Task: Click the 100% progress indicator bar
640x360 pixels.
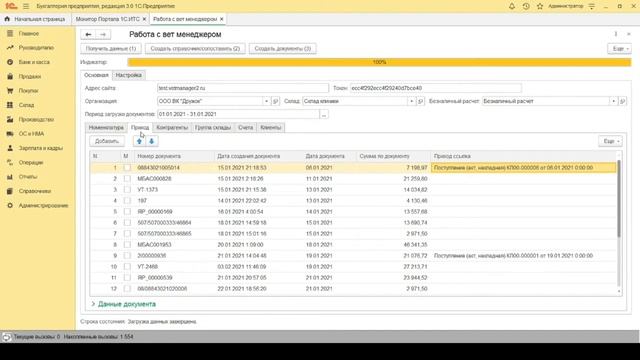Action: [379, 62]
